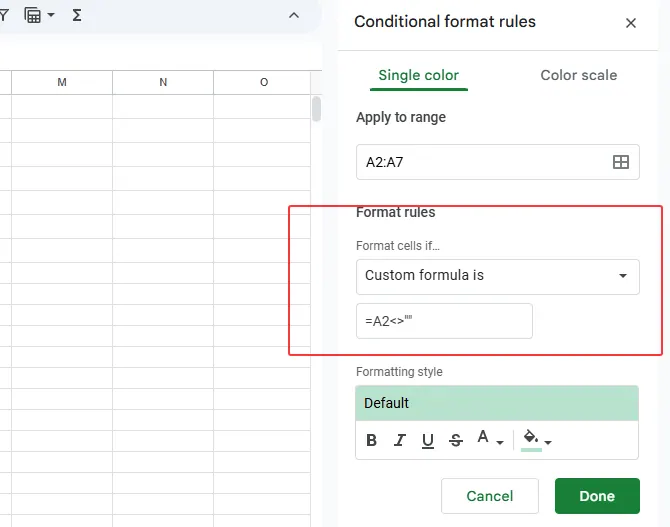Apply strikethrough formatting style
Image resolution: width=670 pixels, height=527 pixels.
456,440
